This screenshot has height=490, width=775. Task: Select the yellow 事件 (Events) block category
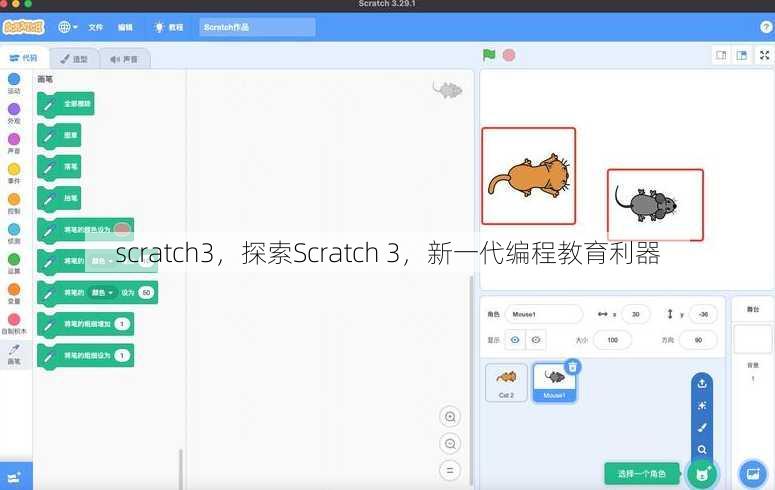(x=14, y=174)
